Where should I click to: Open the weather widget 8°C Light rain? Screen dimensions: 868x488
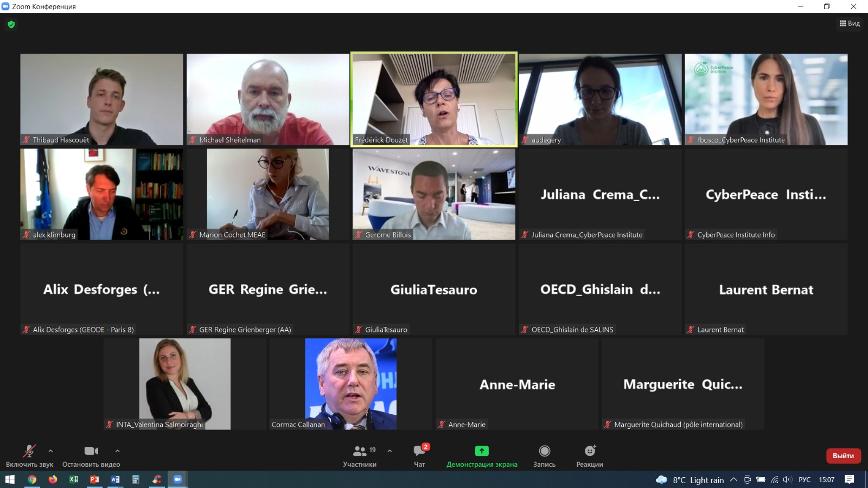690,480
